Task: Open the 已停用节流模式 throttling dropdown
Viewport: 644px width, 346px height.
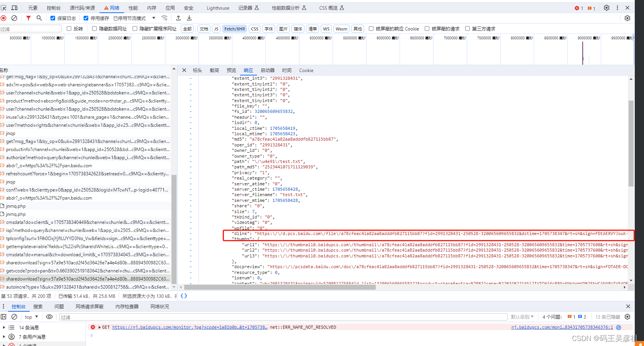Action: [135, 18]
